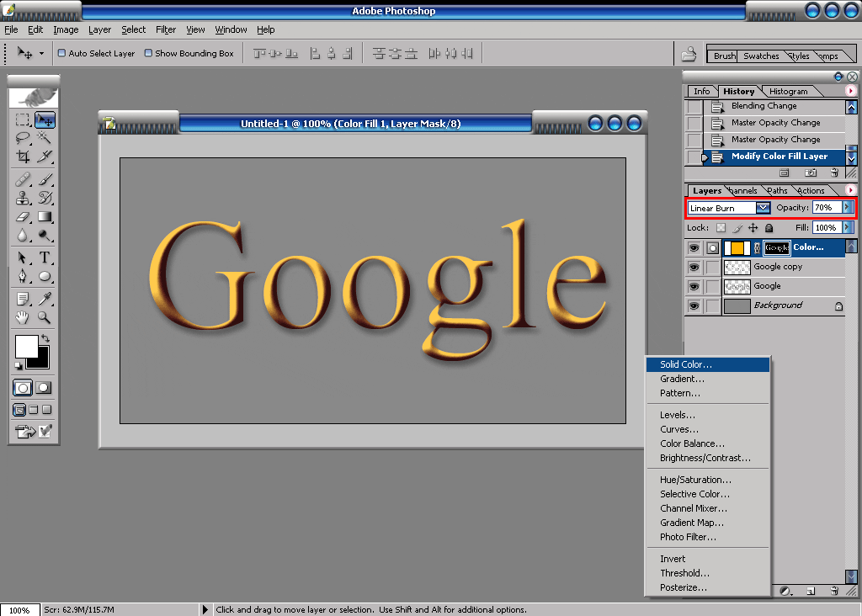Screen dimensions: 862x616
Task: Click the Opacity 70% input field
Action: coord(827,207)
